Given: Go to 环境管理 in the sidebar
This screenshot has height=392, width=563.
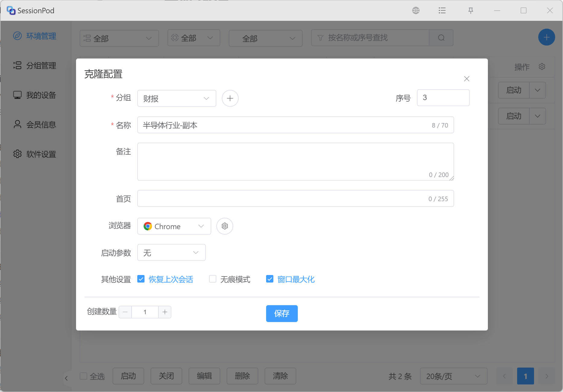Looking at the screenshot, I should pos(35,36).
